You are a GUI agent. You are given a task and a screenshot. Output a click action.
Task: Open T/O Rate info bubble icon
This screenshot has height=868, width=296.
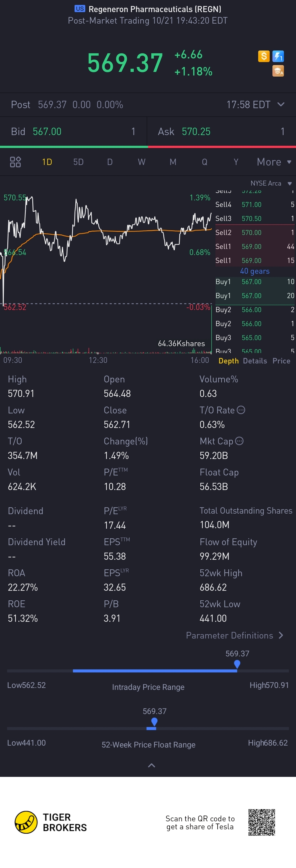[241, 410]
